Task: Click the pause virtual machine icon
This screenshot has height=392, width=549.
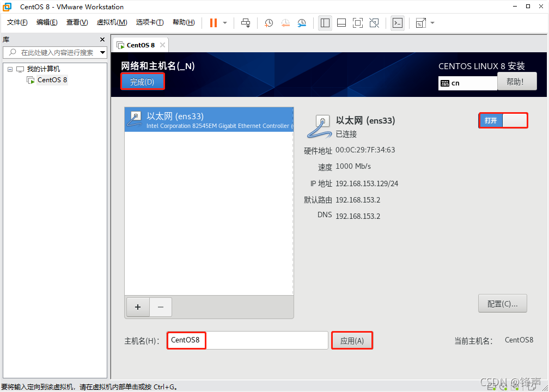Action: click(x=213, y=23)
